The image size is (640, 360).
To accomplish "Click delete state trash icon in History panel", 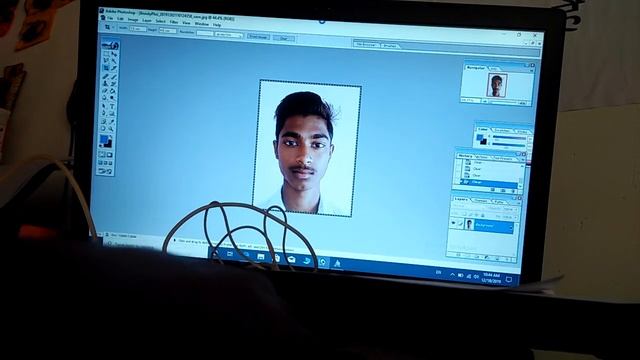I will pyautogui.click(x=513, y=191).
